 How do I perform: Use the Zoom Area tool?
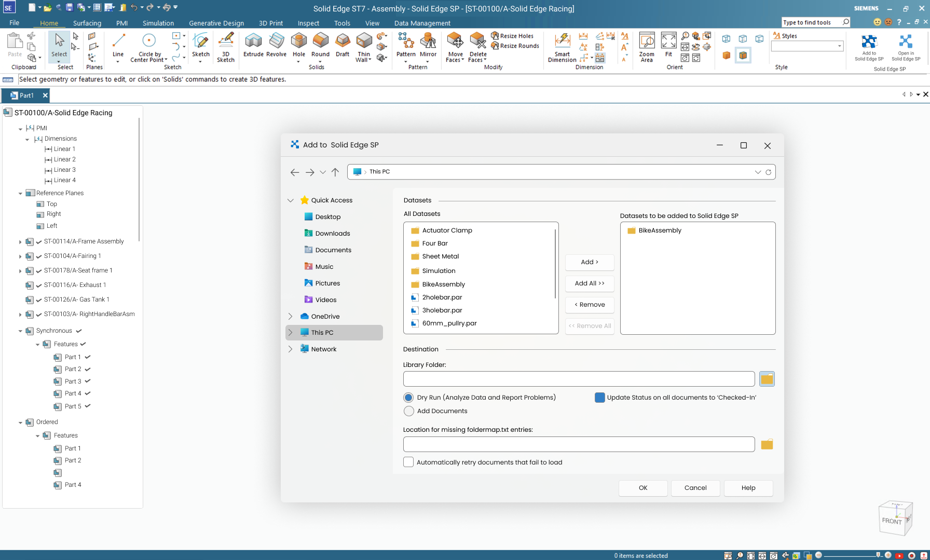click(647, 47)
